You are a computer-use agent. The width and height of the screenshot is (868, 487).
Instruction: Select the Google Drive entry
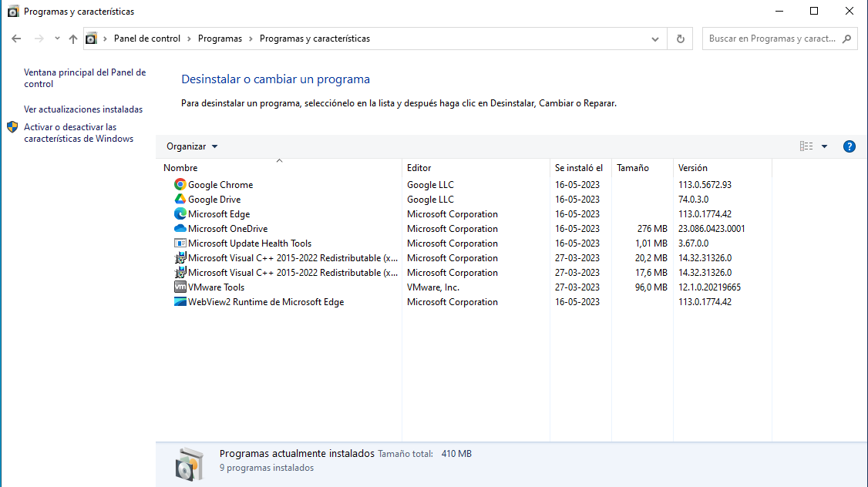(214, 200)
